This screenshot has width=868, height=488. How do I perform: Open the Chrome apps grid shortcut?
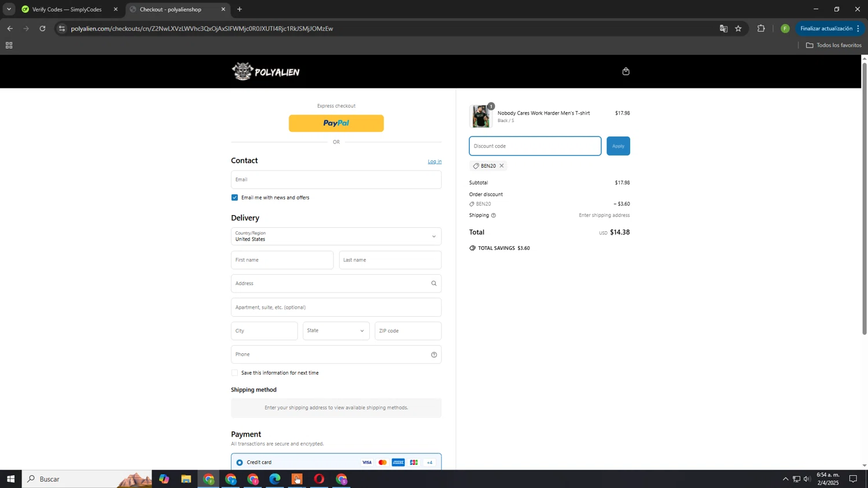point(9,45)
